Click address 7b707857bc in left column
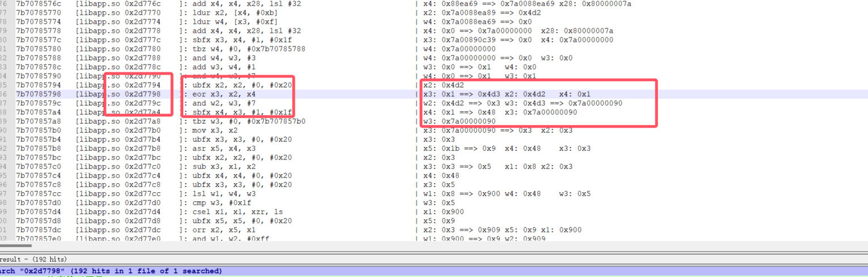The height and width of the screenshot is (277, 868). tap(38, 157)
